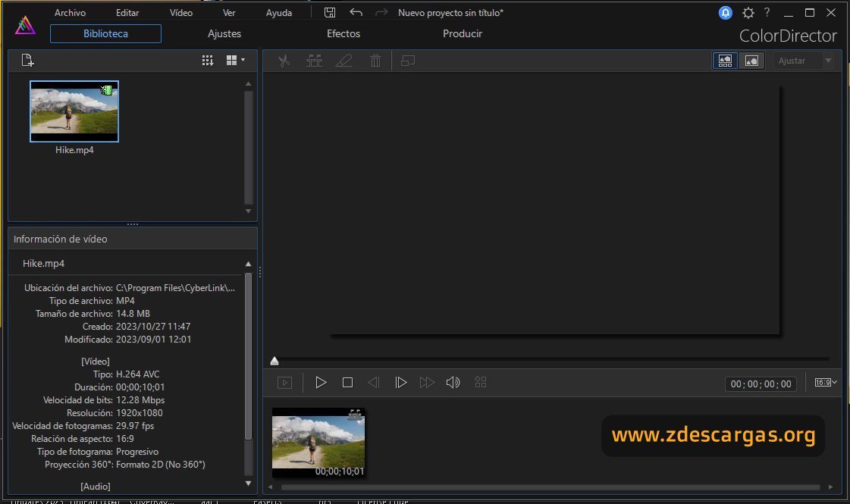
Task: Step to next frame
Action: pyautogui.click(x=400, y=383)
